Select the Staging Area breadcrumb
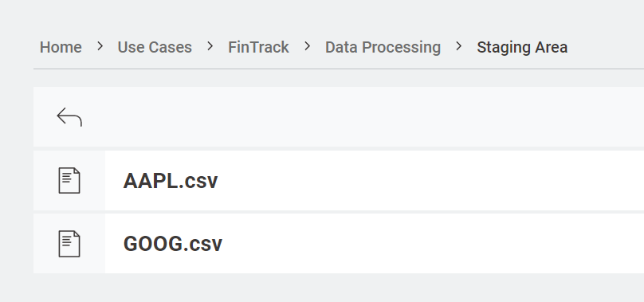 click(x=522, y=47)
